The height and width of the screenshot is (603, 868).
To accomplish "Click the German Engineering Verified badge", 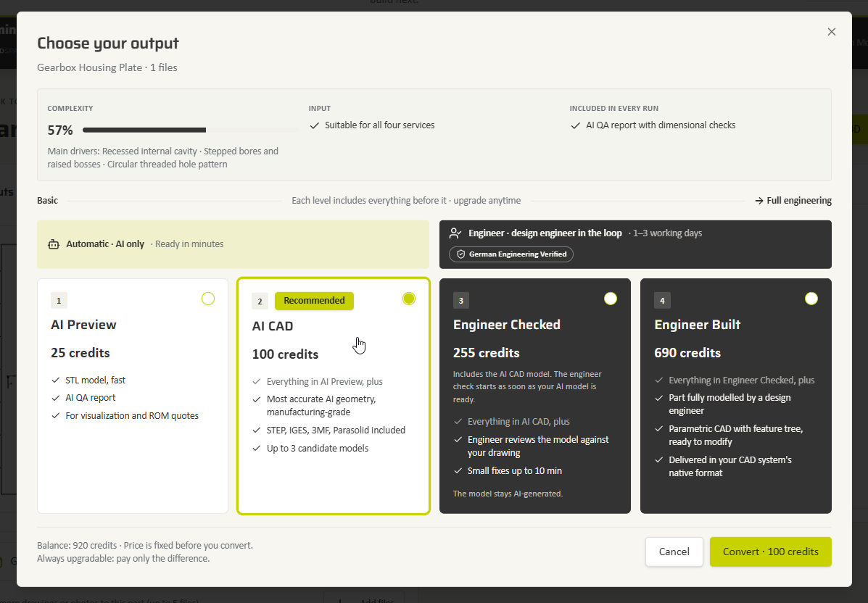I will (511, 254).
